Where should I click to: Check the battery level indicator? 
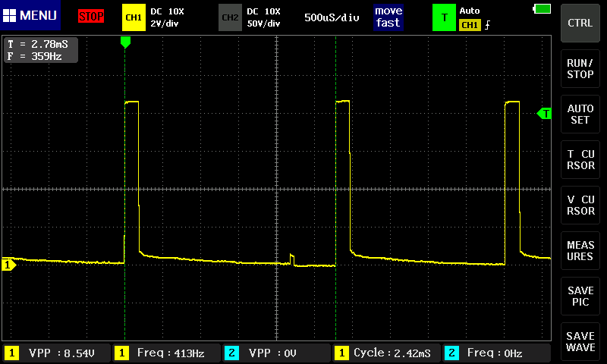click(542, 8)
